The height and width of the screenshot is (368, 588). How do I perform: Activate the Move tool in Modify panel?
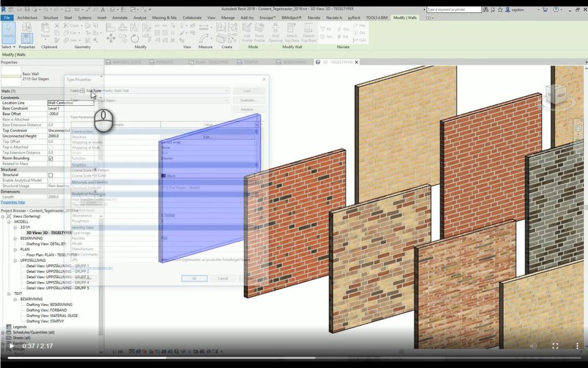[111, 39]
